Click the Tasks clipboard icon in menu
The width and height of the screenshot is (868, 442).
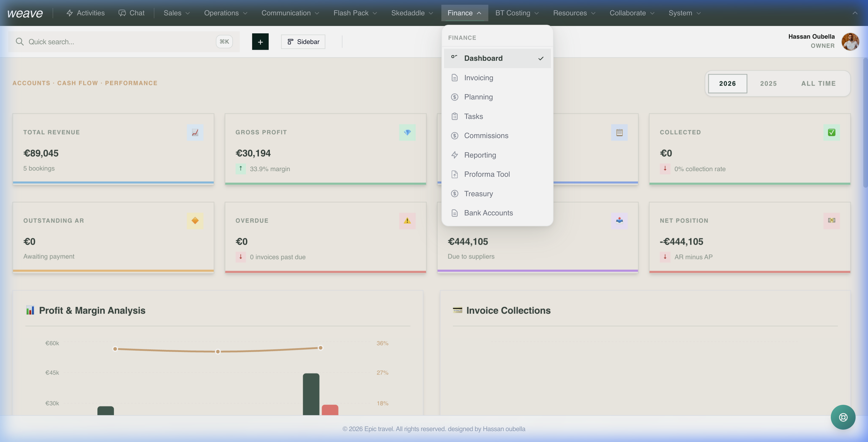[455, 117]
